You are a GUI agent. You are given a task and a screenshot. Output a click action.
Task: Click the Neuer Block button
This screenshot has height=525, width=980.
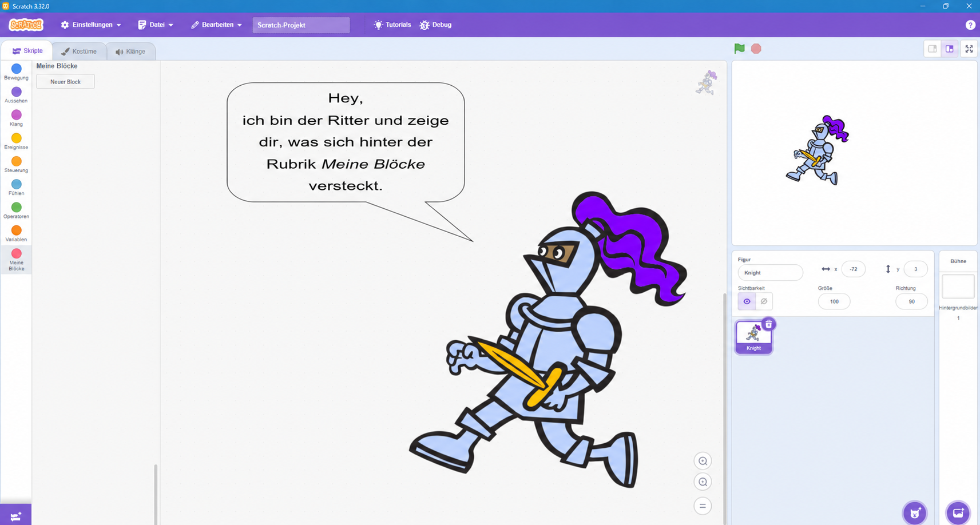click(x=65, y=82)
